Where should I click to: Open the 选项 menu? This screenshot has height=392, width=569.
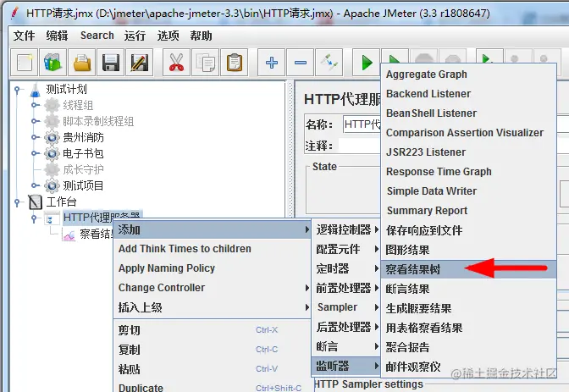click(x=168, y=36)
